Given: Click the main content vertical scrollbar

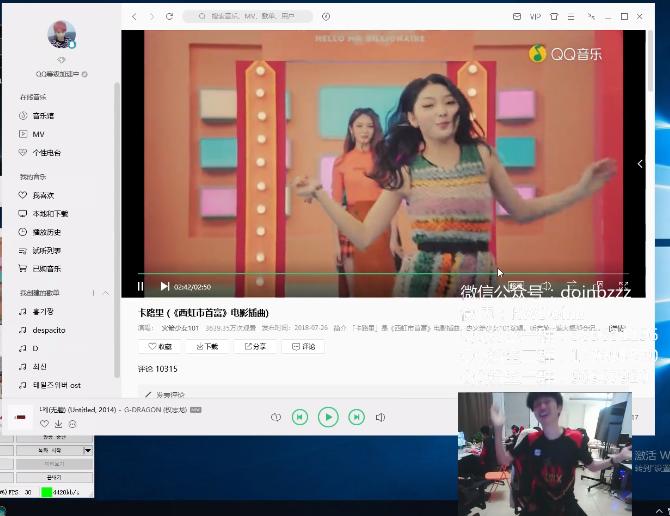Looking at the screenshot, I should (x=651, y=61).
